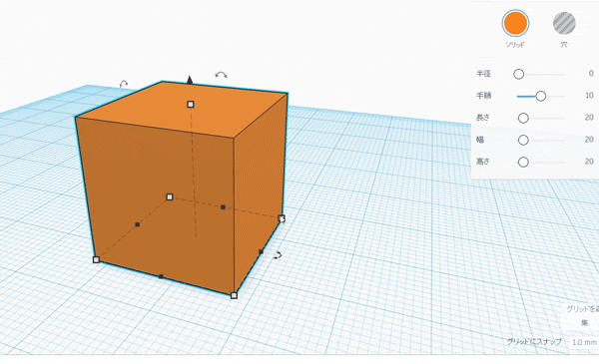This screenshot has width=599, height=364.
Task: Click the 手順 slider knob
Action: [x=540, y=96]
